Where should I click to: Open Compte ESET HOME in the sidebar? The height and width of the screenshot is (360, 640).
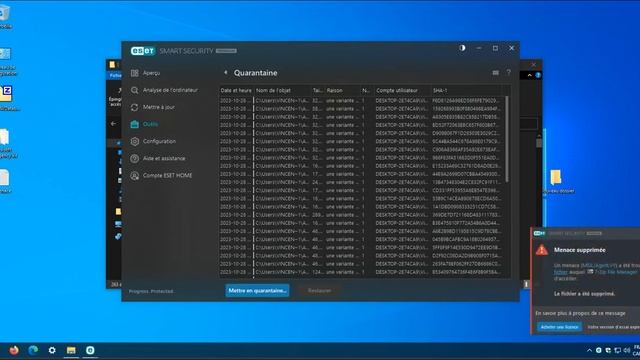pyautogui.click(x=161, y=176)
